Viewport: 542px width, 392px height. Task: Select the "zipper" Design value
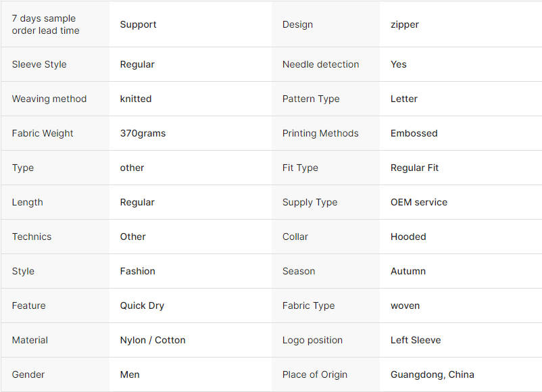point(405,24)
